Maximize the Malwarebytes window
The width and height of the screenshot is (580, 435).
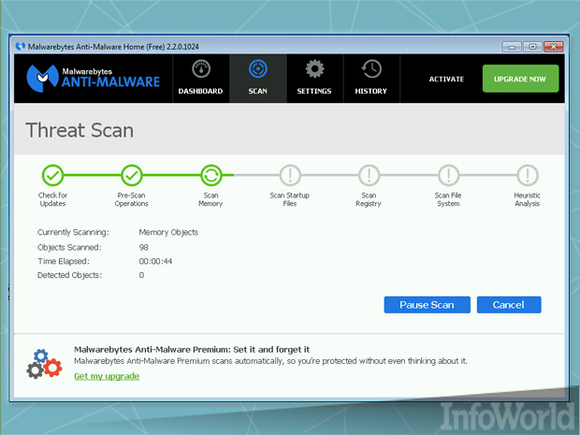pos(533,47)
